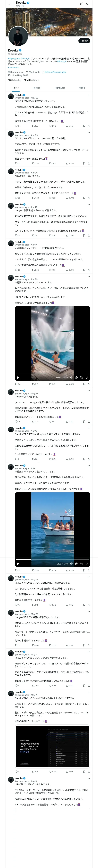This screenshot has height=868, width=98.
Task: Switch to the Replies tab
Action: pos(36,88)
